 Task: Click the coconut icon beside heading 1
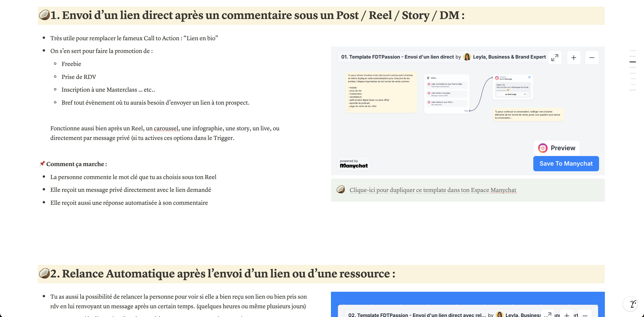[x=44, y=15]
